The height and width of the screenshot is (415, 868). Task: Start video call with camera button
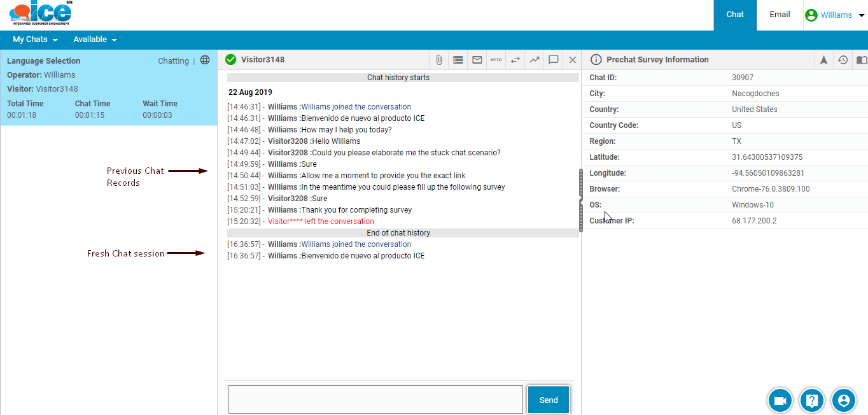(780, 400)
